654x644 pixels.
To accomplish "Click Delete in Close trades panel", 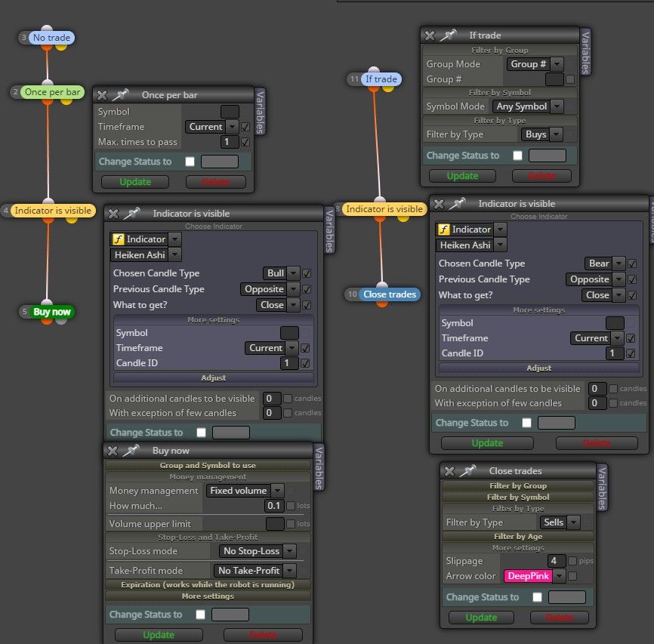I will 560,618.
